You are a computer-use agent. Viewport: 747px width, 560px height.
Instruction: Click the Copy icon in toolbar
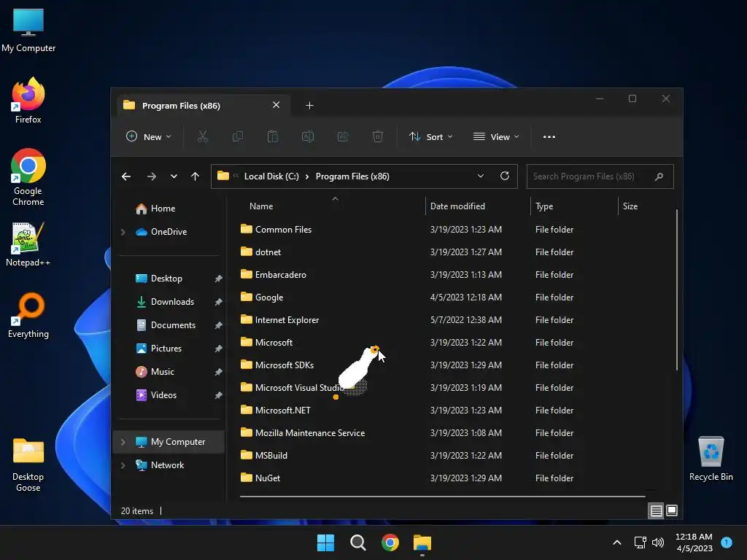click(x=237, y=137)
